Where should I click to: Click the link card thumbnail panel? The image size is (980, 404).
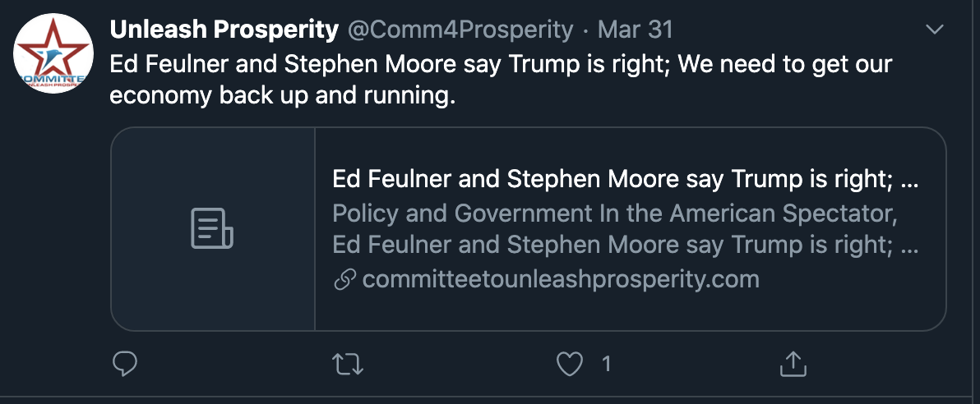pos(213,228)
